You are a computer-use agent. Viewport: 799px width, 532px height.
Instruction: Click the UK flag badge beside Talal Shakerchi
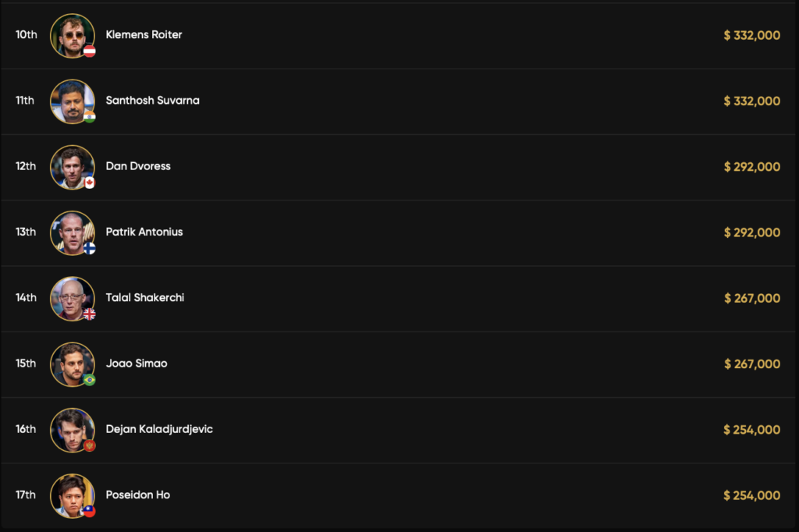pyautogui.click(x=90, y=314)
